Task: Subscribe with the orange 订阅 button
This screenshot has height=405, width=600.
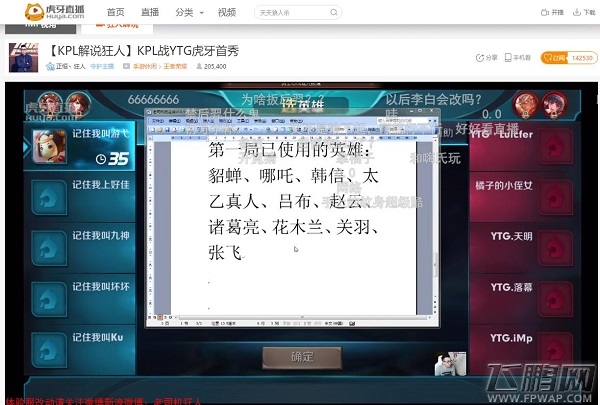Action: (555, 58)
